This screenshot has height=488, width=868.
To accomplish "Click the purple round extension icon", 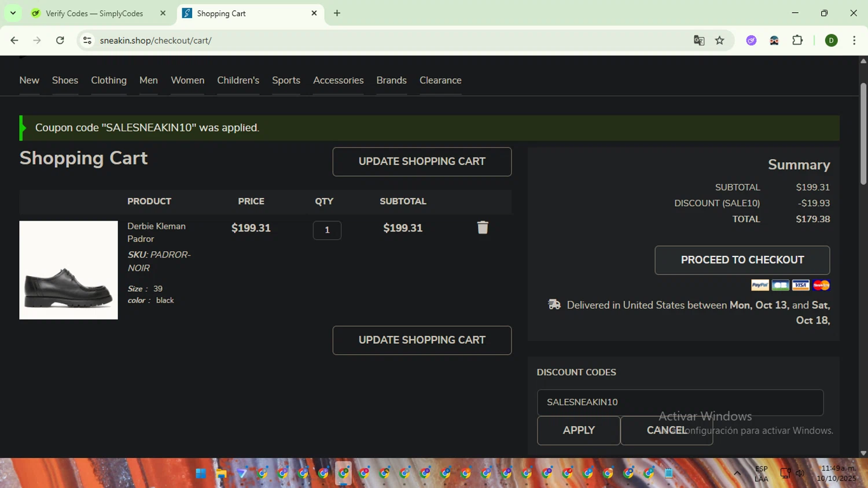I will pyautogui.click(x=751, y=41).
